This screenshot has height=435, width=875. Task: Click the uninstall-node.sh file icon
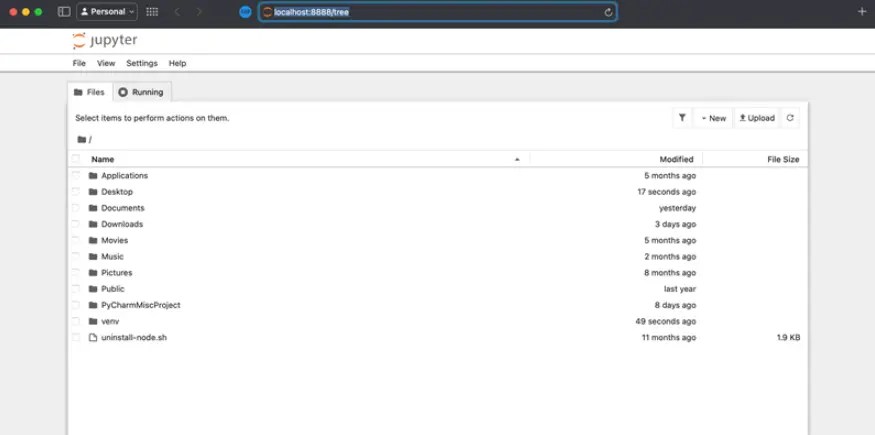pyautogui.click(x=93, y=337)
